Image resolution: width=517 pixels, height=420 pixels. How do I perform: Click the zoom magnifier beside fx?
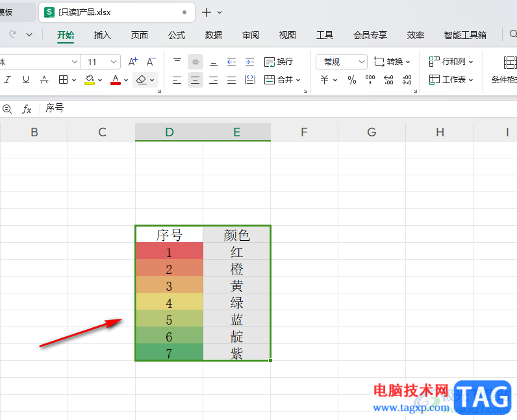click(7, 109)
